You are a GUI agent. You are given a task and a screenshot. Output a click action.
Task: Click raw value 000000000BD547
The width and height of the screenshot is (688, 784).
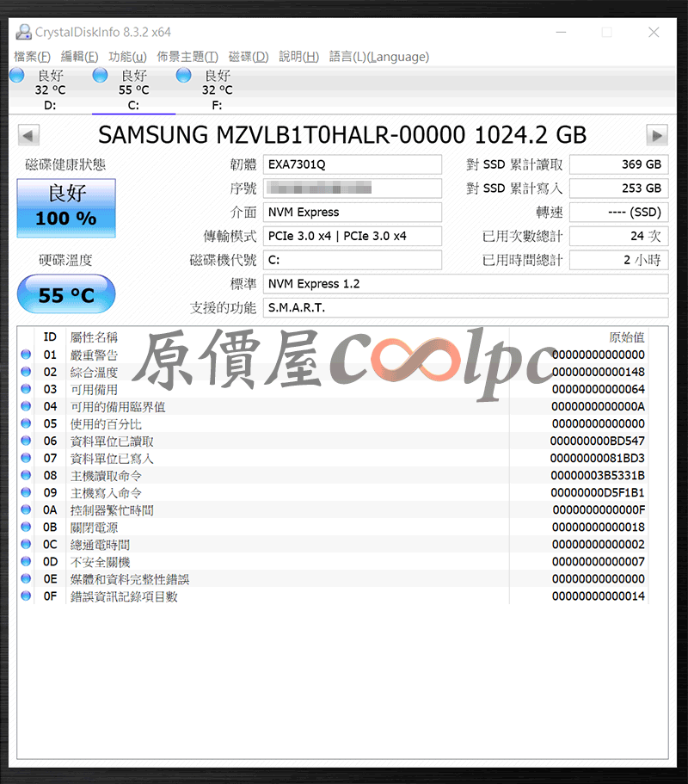(x=598, y=441)
